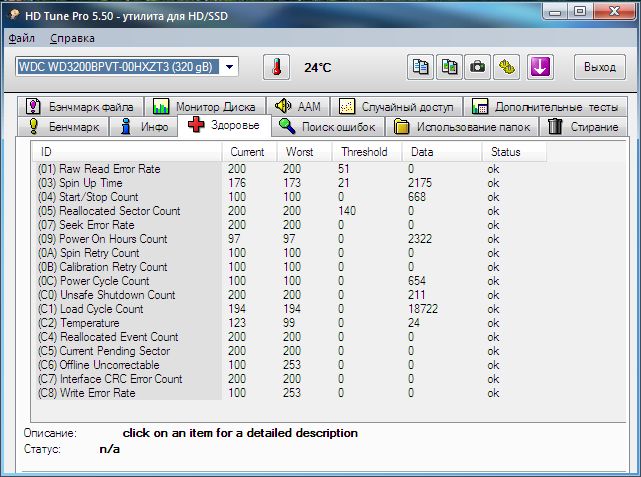Open options via yellow tools icon

click(507, 67)
